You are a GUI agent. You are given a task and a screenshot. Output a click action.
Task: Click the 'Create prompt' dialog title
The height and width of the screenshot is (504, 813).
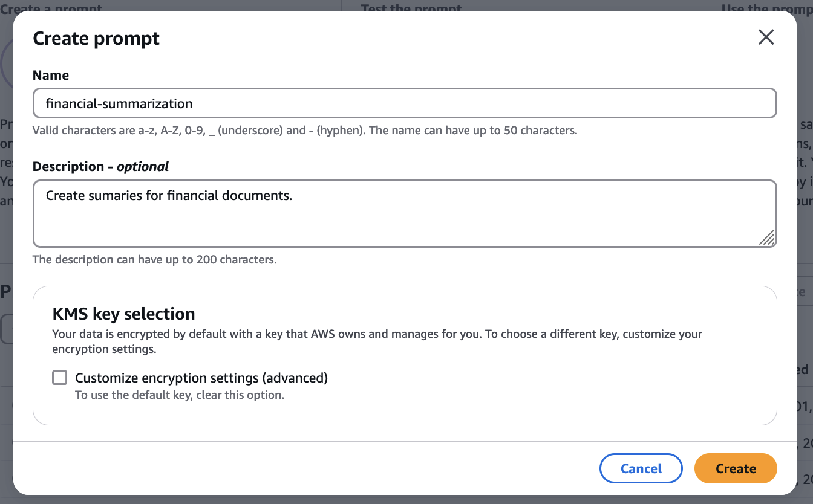pyautogui.click(x=96, y=38)
